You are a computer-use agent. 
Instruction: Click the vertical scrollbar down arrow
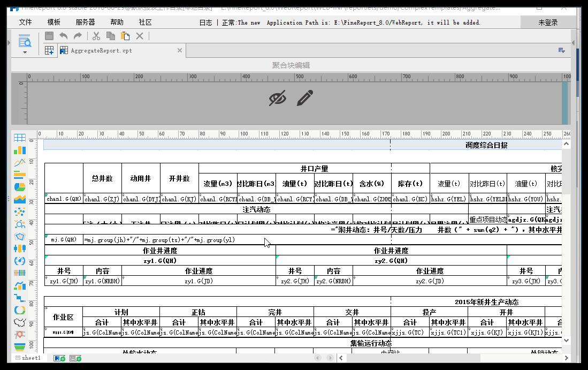(566, 341)
